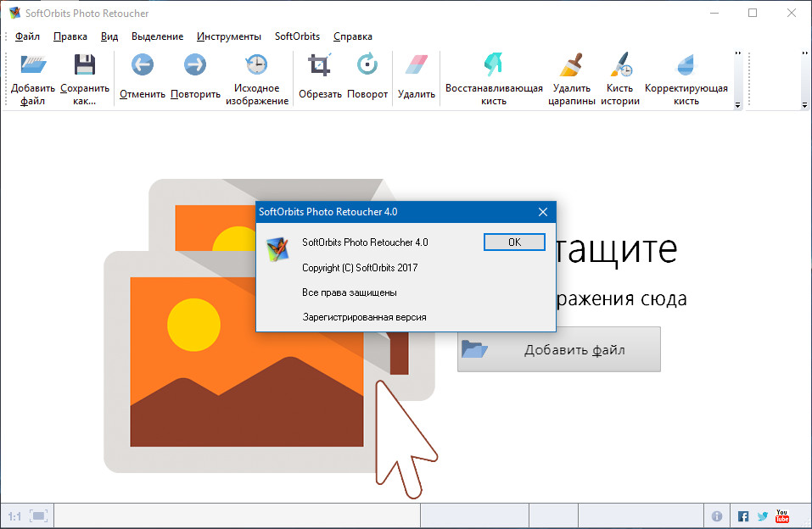Pick the Удалить царапины brush tool
Screen dimensions: 812x529
[572, 66]
